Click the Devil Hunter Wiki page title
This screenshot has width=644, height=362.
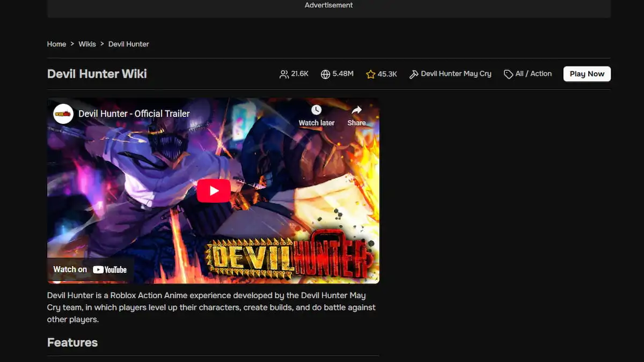pos(97,74)
